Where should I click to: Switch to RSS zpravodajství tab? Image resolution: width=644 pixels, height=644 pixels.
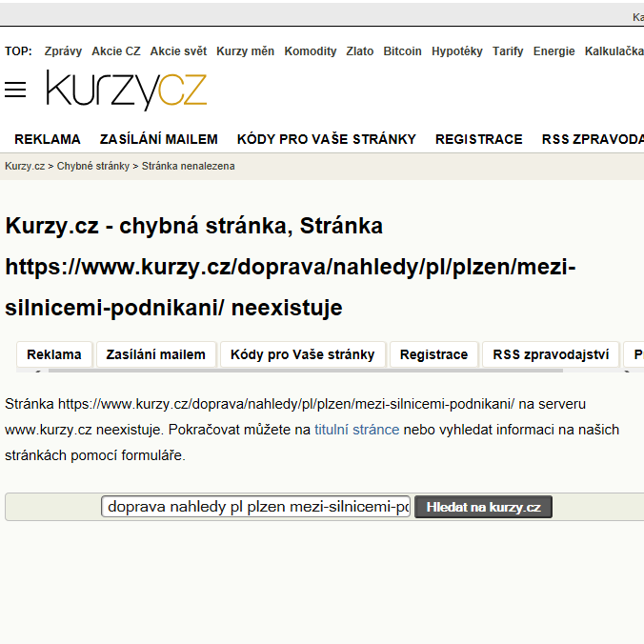(551, 354)
